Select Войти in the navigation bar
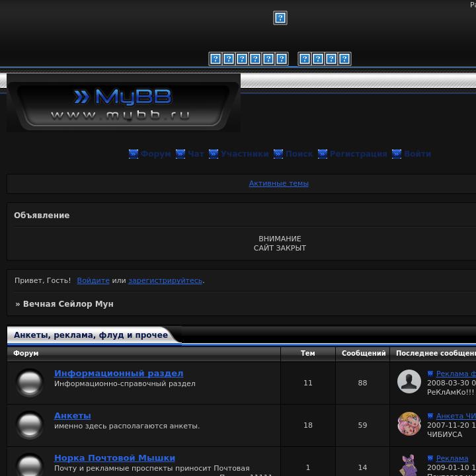The height and width of the screenshot is (476, 476). (417, 154)
